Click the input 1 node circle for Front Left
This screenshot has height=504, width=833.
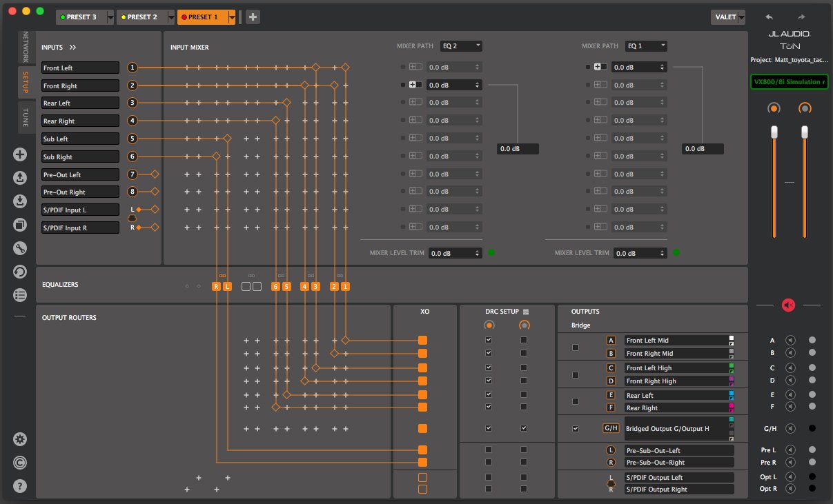(x=133, y=68)
